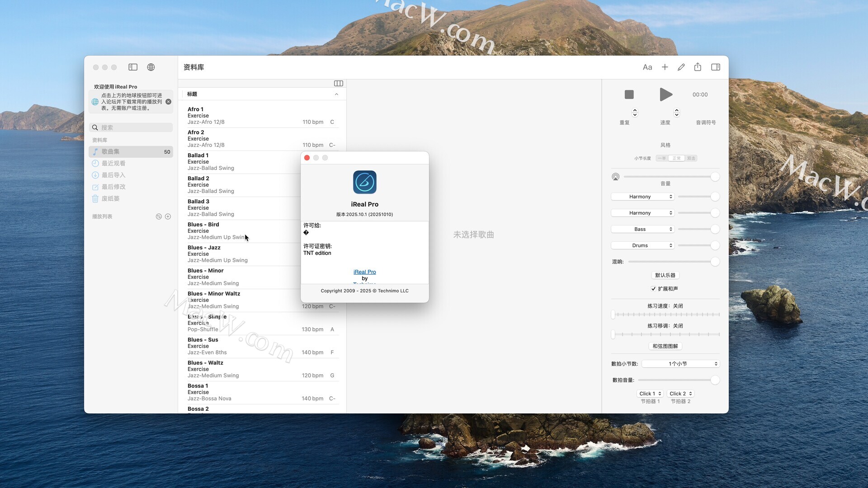Select 废纸篓 trash in sidebar
Screen dimensions: 868x488
click(x=110, y=199)
